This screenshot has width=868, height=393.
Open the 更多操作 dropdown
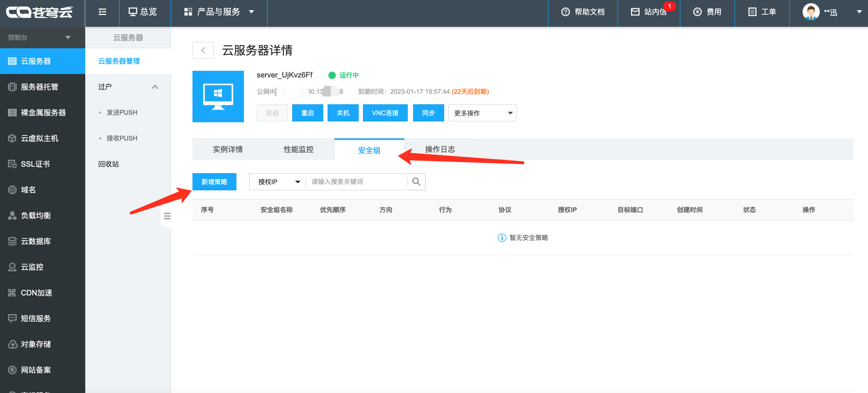pyautogui.click(x=482, y=113)
